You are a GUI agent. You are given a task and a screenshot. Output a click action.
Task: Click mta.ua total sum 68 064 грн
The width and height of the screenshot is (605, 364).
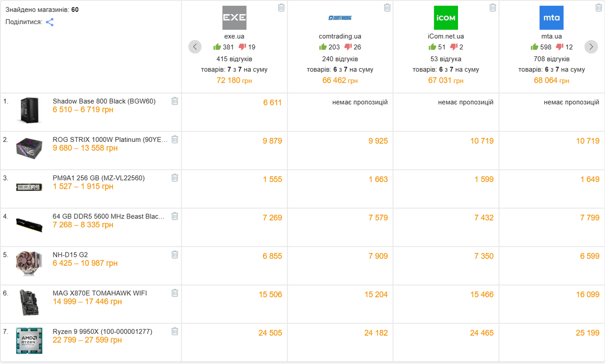[x=552, y=80]
